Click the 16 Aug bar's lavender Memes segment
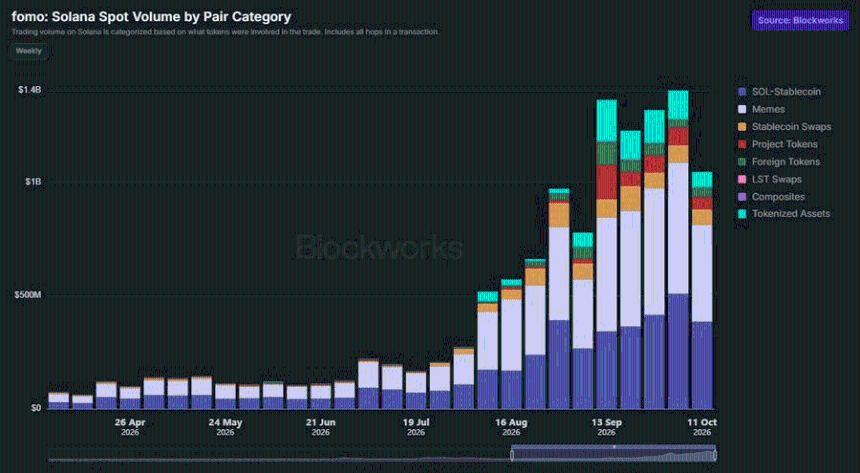Viewport: 860px width, 473px height. [511, 335]
